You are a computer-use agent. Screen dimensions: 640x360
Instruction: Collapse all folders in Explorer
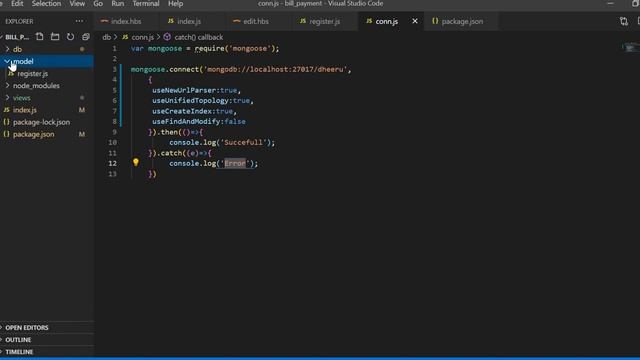[86, 37]
